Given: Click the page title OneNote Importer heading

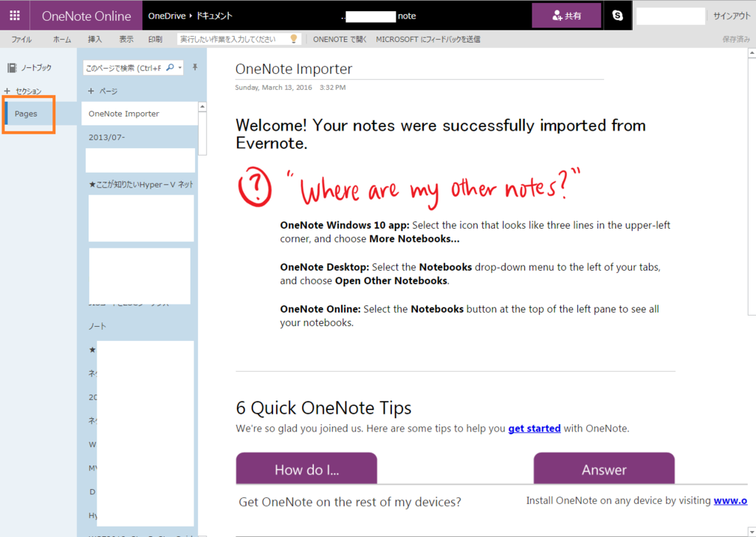Looking at the screenshot, I should pyautogui.click(x=294, y=69).
